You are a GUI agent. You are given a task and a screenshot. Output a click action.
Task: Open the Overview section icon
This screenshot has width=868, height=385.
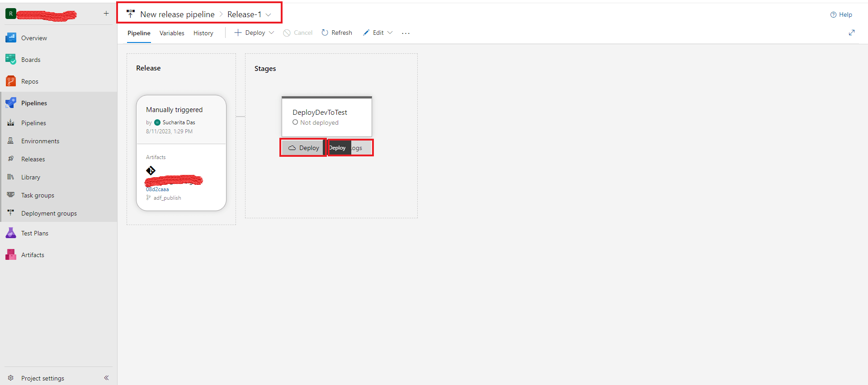(11, 38)
